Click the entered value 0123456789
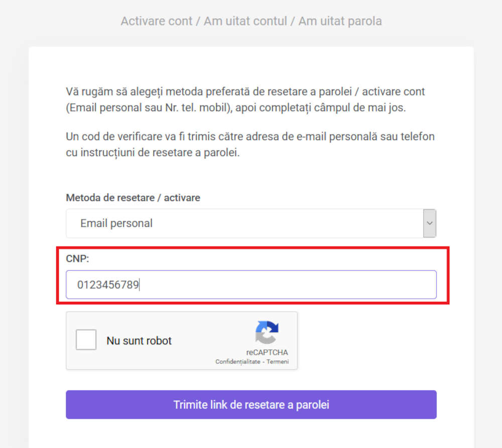 tap(108, 285)
